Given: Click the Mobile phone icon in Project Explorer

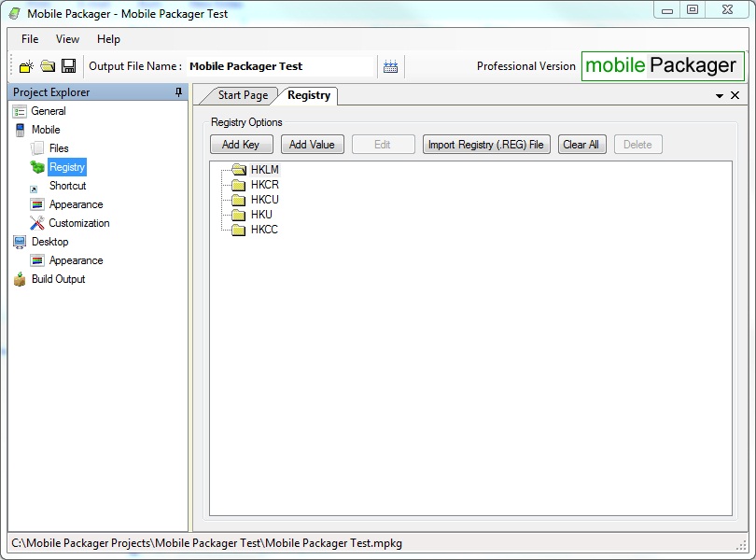Looking at the screenshot, I should 20,130.
